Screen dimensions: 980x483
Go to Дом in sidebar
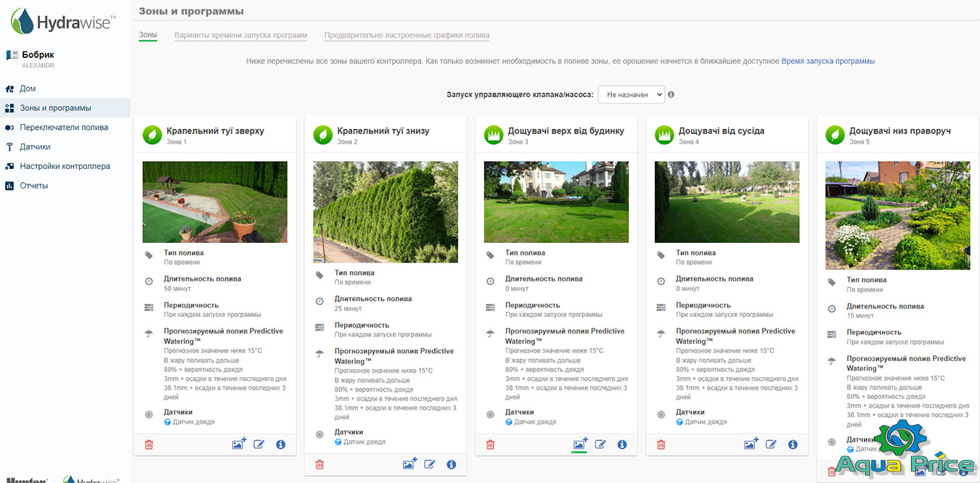[x=28, y=88]
